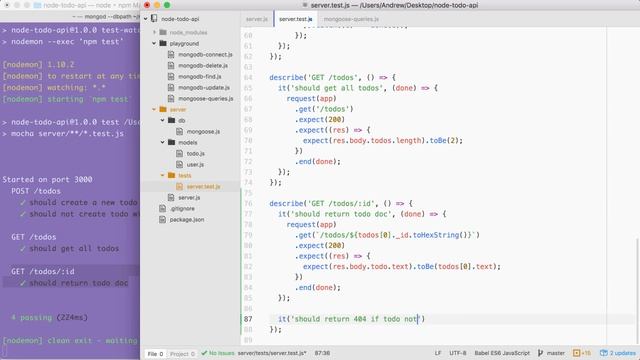Screen dimensions: 640x360
Task: Click the git changes +16 icon
Action: coord(576,353)
